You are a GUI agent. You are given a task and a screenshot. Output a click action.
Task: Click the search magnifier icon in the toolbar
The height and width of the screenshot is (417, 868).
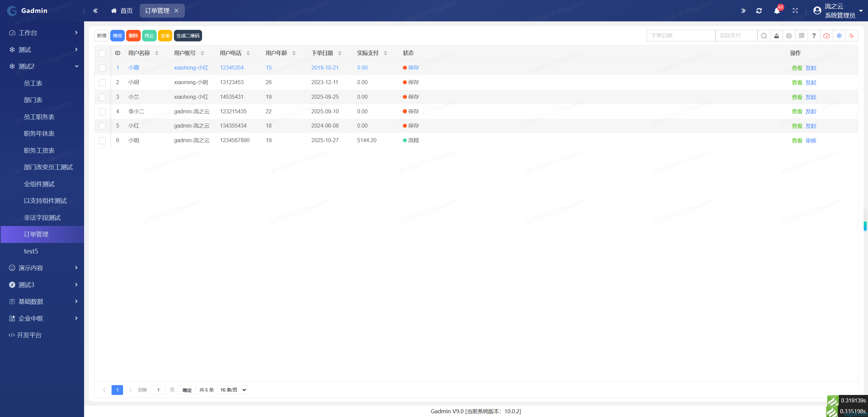click(x=764, y=36)
